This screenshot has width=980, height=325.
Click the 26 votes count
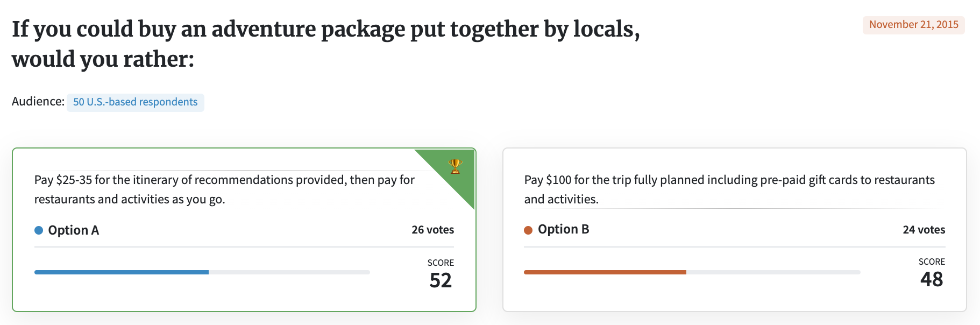coord(433,230)
